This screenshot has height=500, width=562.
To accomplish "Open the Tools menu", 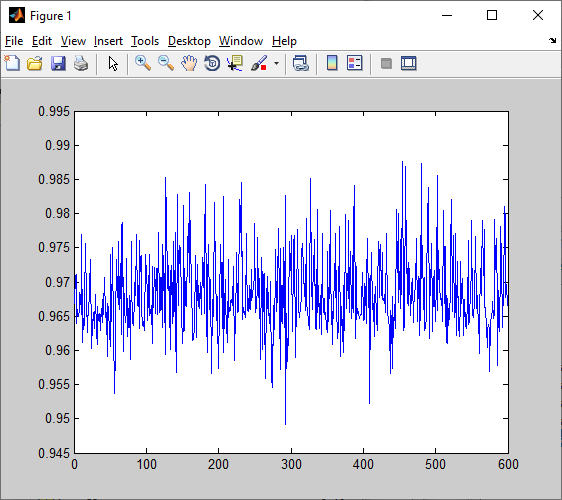I will pos(145,41).
